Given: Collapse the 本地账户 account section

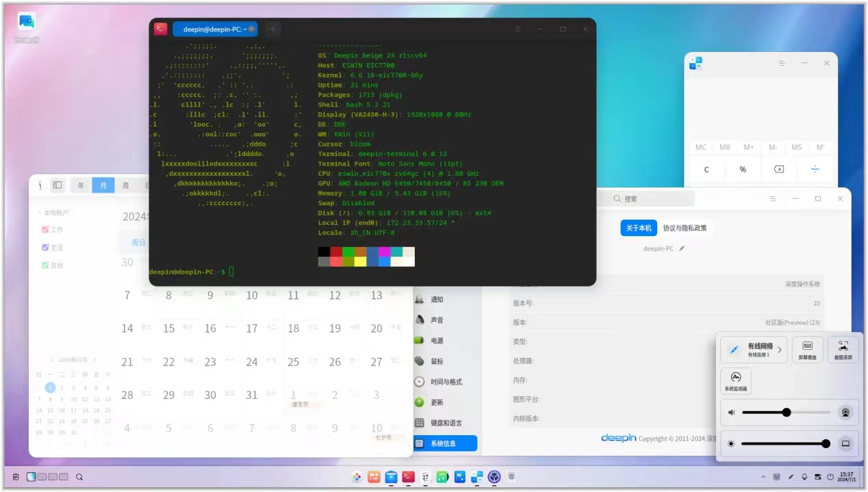Looking at the screenshot, I should (39, 212).
